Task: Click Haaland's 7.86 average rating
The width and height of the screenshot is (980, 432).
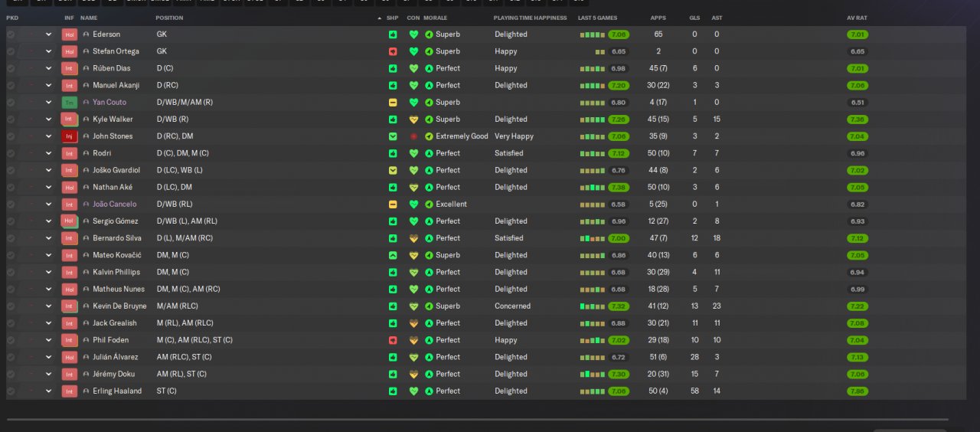Action: point(857,391)
